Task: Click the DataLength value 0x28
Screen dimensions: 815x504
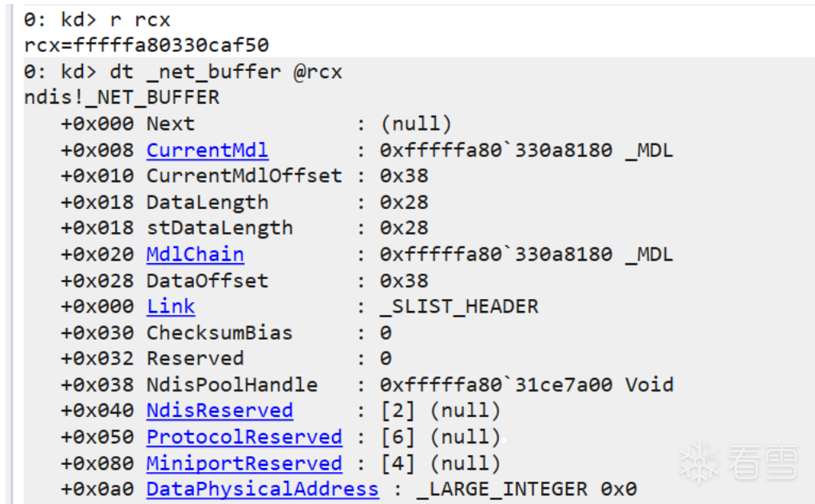Action: [x=404, y=202]
